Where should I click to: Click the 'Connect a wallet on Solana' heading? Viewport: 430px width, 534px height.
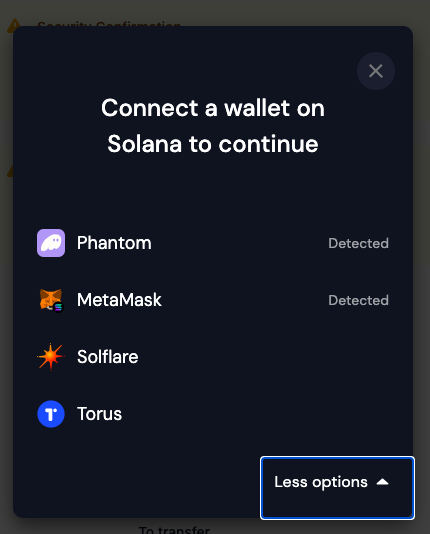(213, 126)
